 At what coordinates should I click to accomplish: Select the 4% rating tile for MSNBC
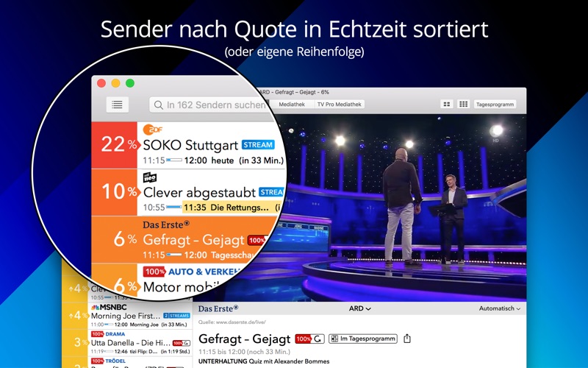[76, 316]
